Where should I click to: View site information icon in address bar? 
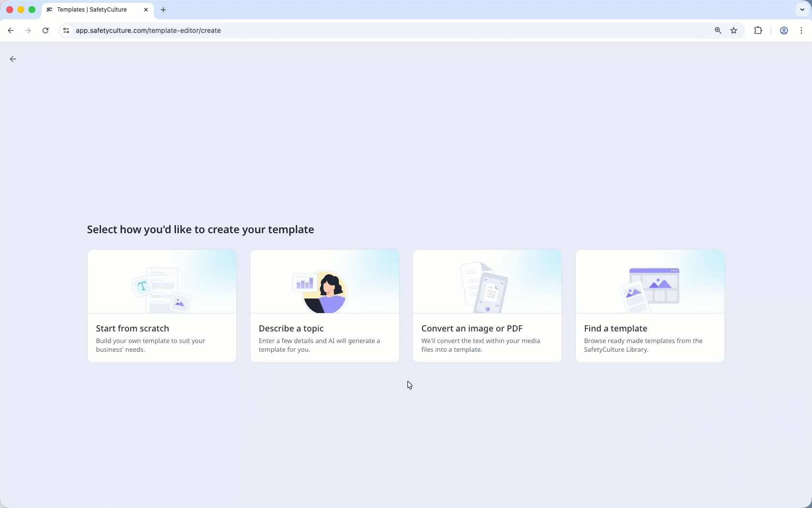(x=66, y=30)
